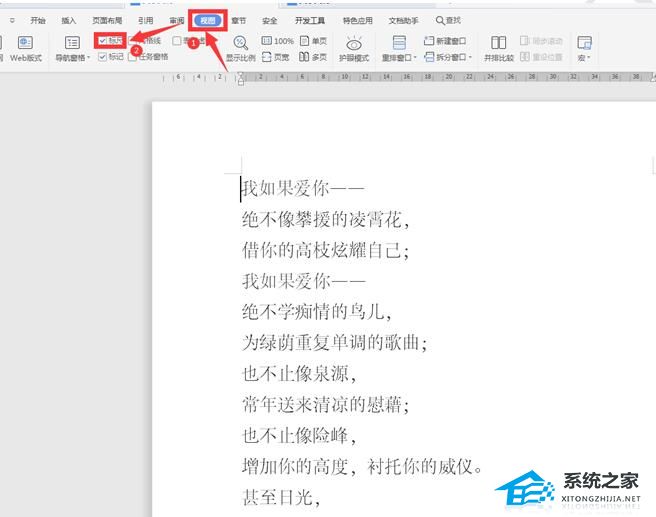Screen dimensions: 656x517
Task: Open the 导航窗格 navigation pane
Action: pos(72,49)
